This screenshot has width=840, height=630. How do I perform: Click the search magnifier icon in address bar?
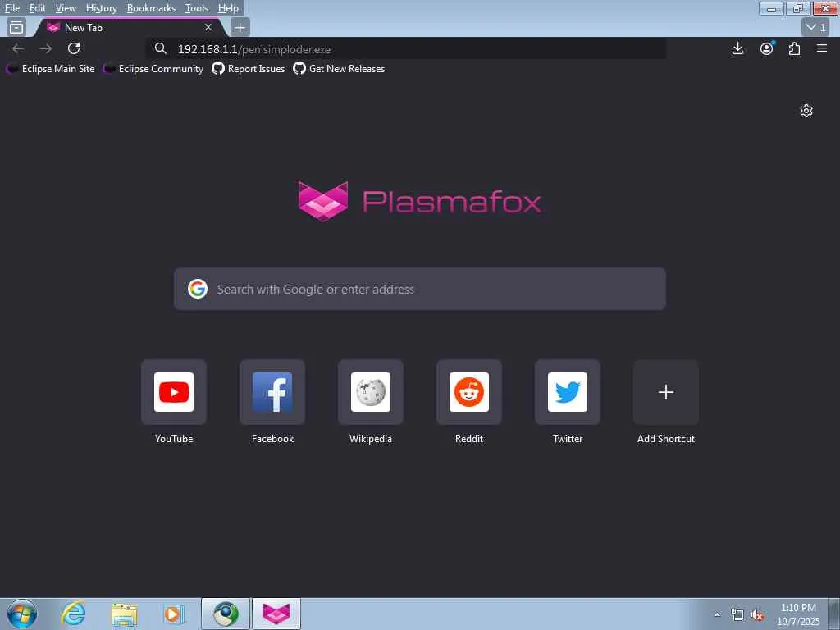tap(160, 48)
